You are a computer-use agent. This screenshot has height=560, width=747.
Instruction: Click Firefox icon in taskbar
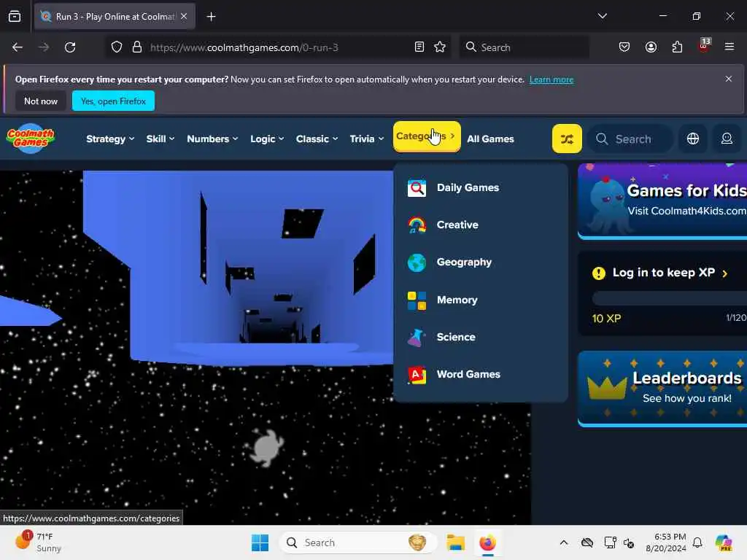pos(487,542)
